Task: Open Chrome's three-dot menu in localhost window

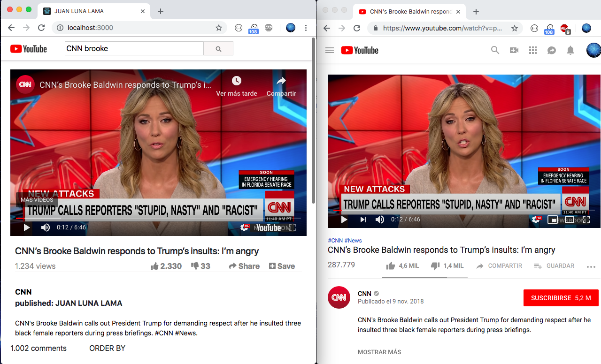Action: coord(306,28)
